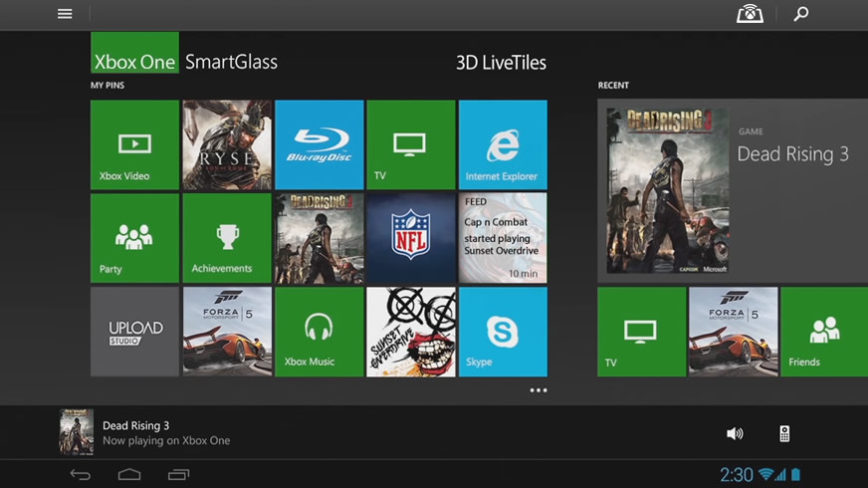
Task: Select the Dead Rising 3 title in Recent
Action: tap(792, 154)
